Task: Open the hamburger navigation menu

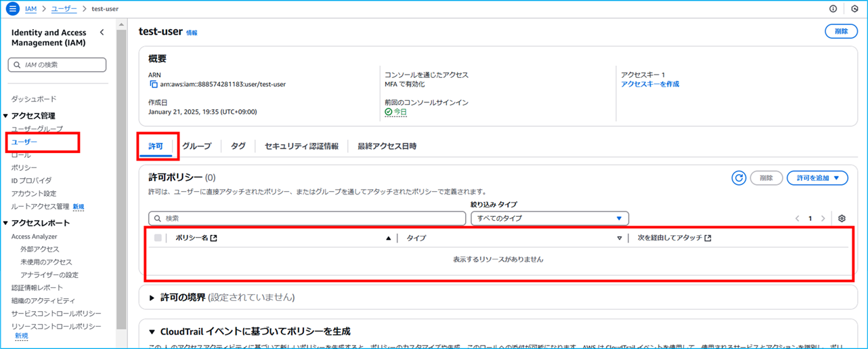Action: tap(12, 9)
